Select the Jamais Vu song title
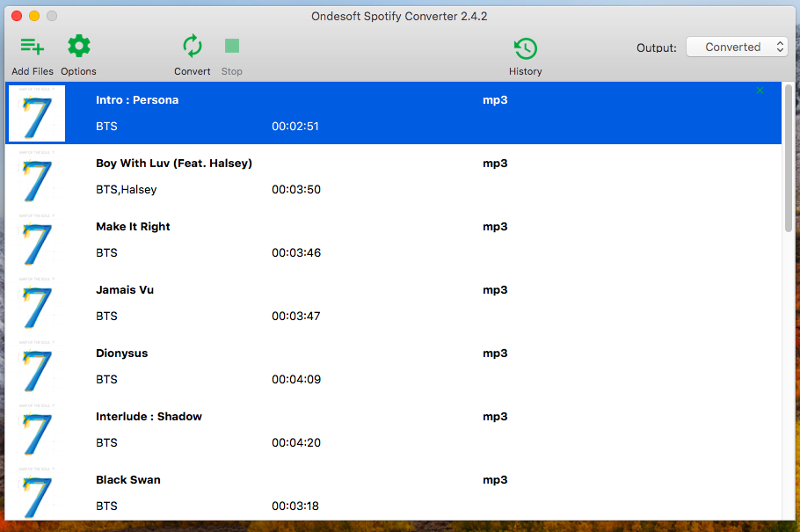800x532 pixels. coord(125,290)
